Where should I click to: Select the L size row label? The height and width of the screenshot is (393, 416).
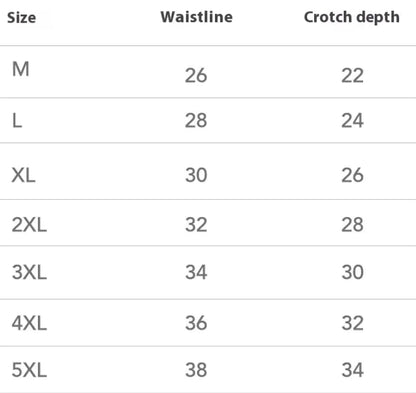pyautogui.click(x=17, y=120)
